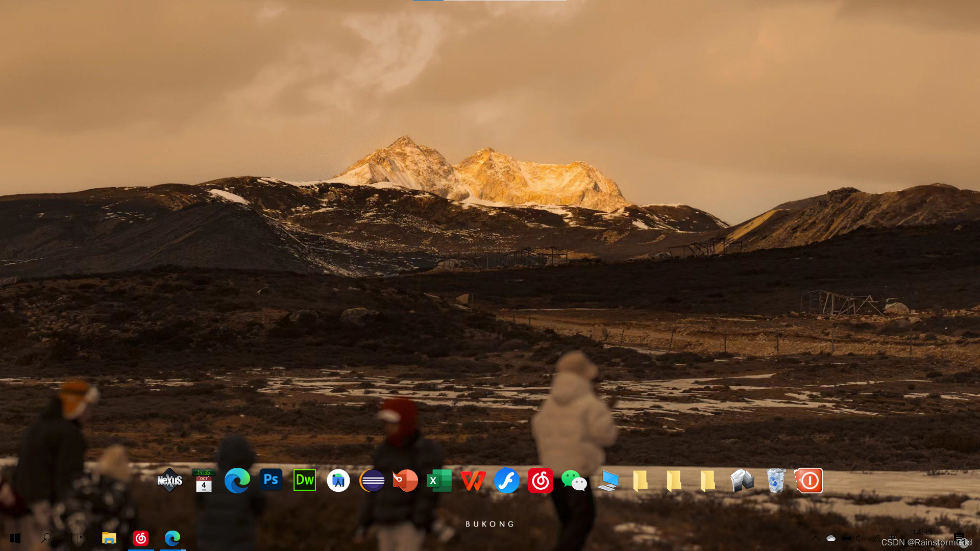
Task: Open This PC computer icon in dock
Action: (608, 481)
